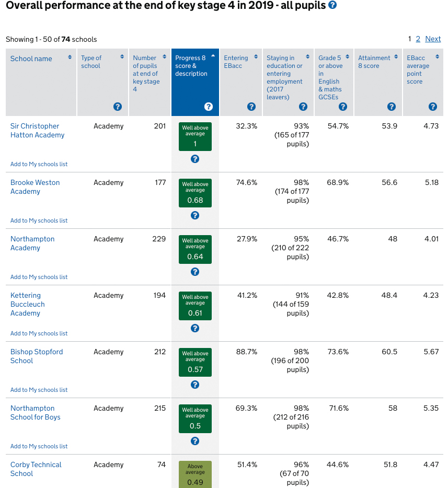Click help icon beside page heading
The height and width of the screenshot is (488, 448).
332,6
